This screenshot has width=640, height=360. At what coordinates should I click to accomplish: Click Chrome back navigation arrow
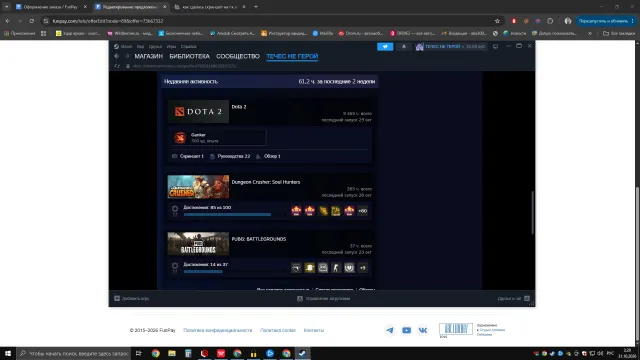click(x=7, y=21)
